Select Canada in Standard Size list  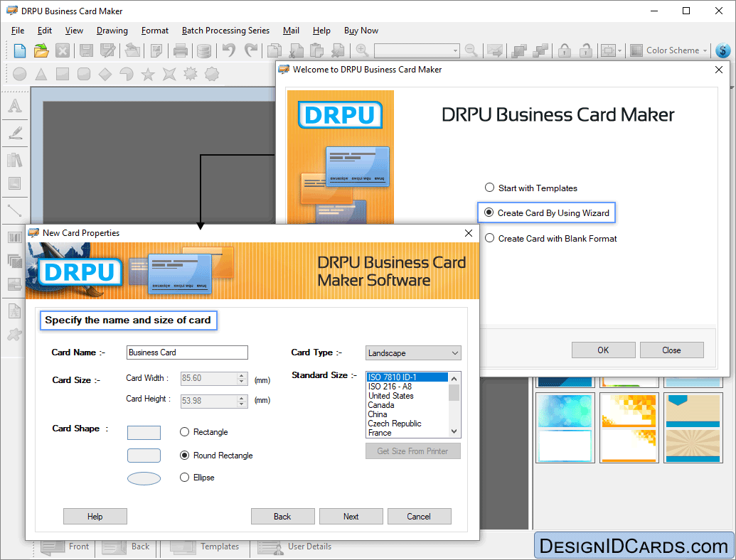pos(407,405)
